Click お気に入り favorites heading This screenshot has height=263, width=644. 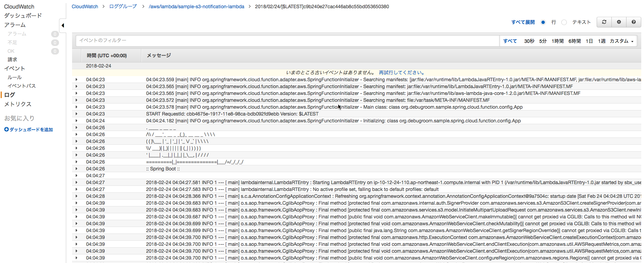pos(19,118)
